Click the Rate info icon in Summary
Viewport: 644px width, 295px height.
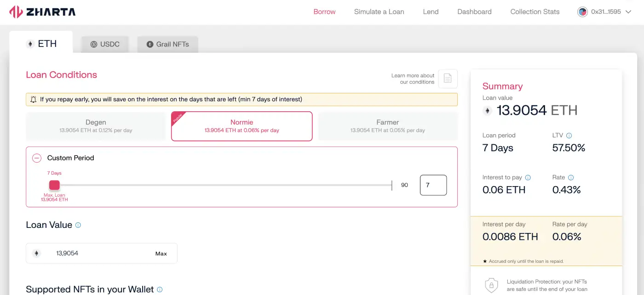(571, 177)
